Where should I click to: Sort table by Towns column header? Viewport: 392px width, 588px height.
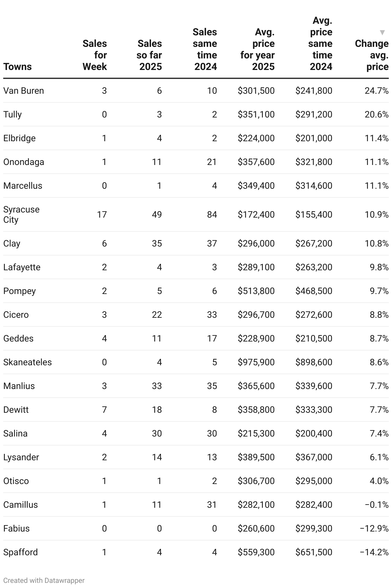click(18, 67)
